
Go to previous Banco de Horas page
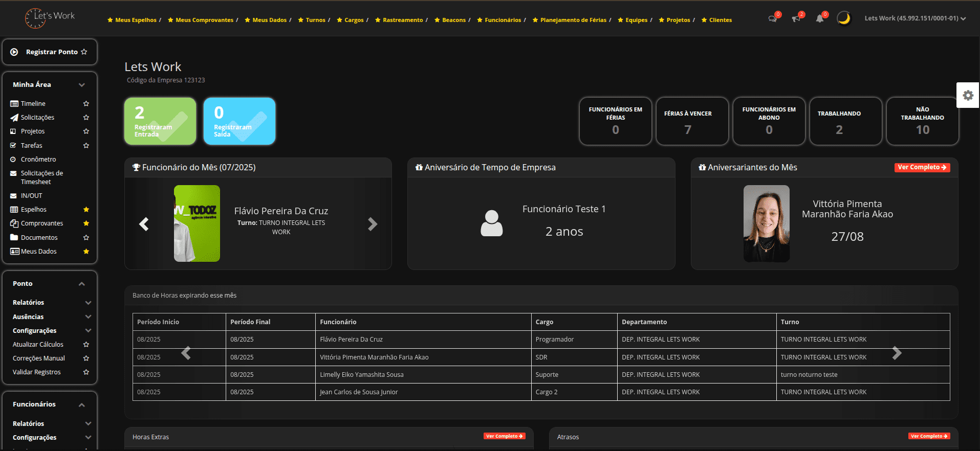(x=186, y=353)
